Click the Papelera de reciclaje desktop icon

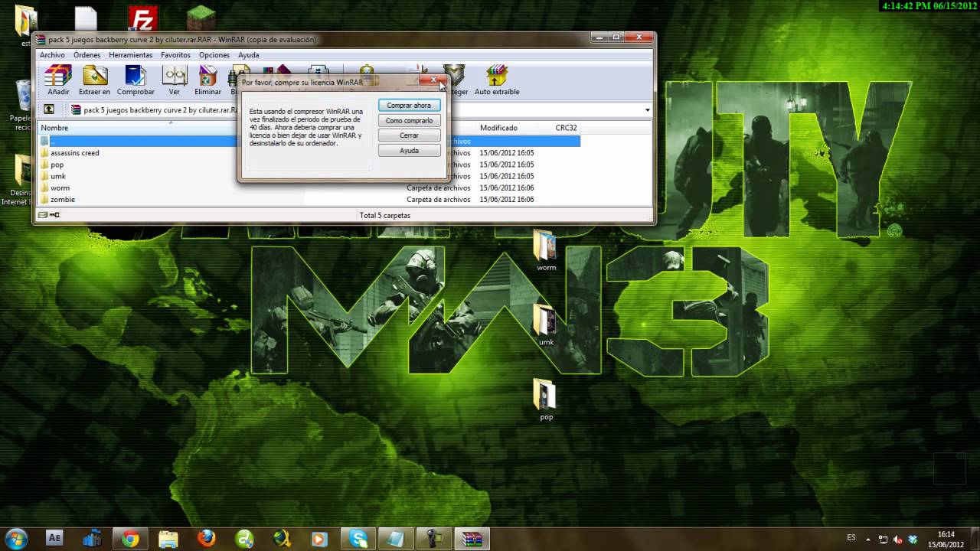pos(21,105)
